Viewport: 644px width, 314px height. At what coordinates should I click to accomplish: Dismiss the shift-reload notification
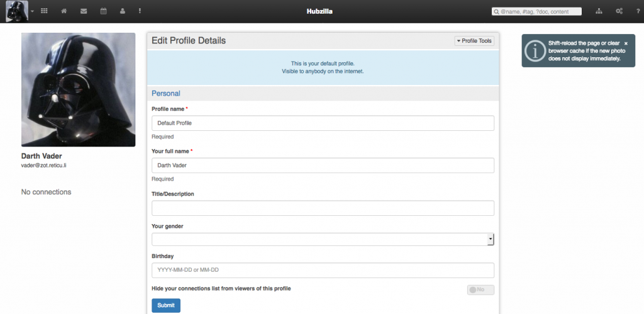[x=626, y=43]
